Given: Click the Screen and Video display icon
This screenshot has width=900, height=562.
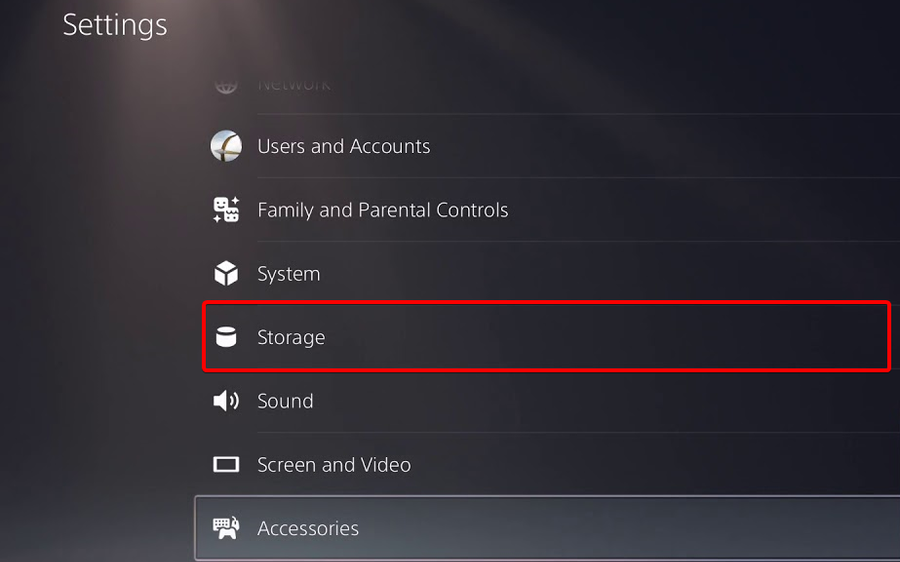Looking at the screenshot, I should (226, 464).
